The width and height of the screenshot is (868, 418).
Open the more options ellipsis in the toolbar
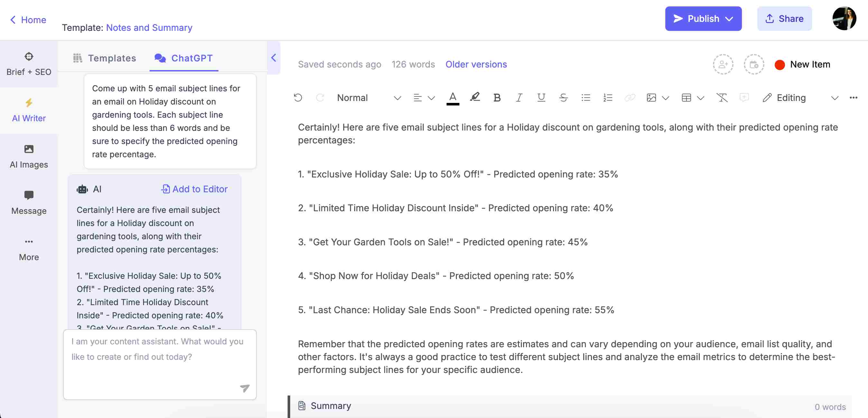click(x=853, y=98)
